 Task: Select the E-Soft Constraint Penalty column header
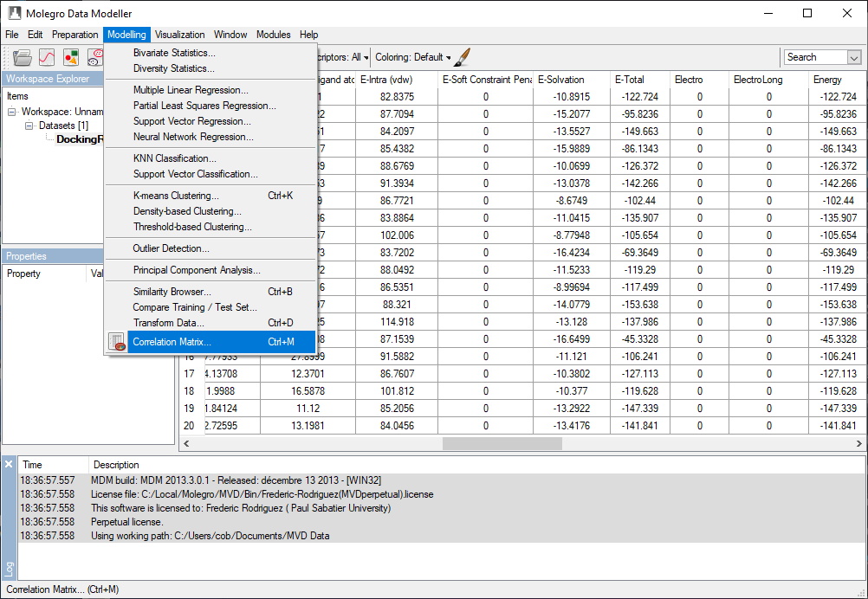(485, 80)
